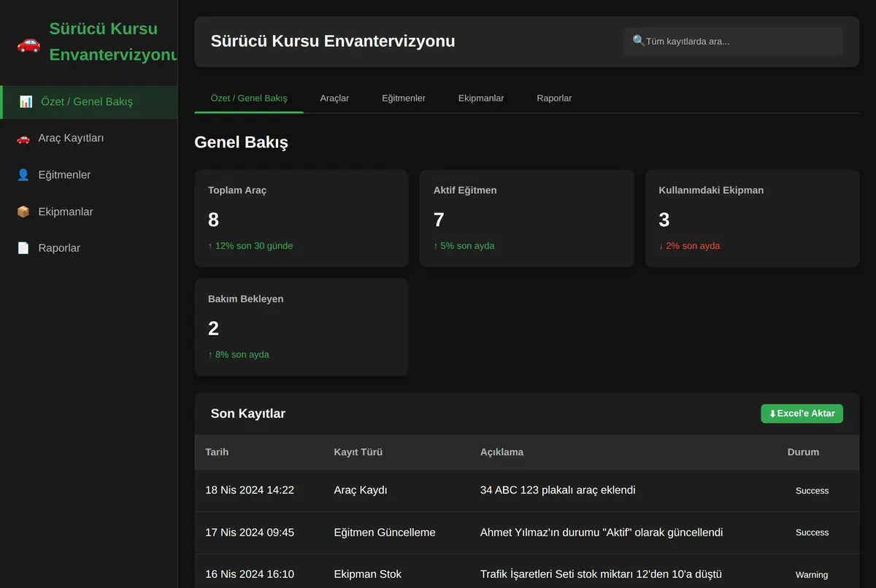Click Success status in Eğitmen Güncelleme row
The image size is (876, 588).
point(812,533)
